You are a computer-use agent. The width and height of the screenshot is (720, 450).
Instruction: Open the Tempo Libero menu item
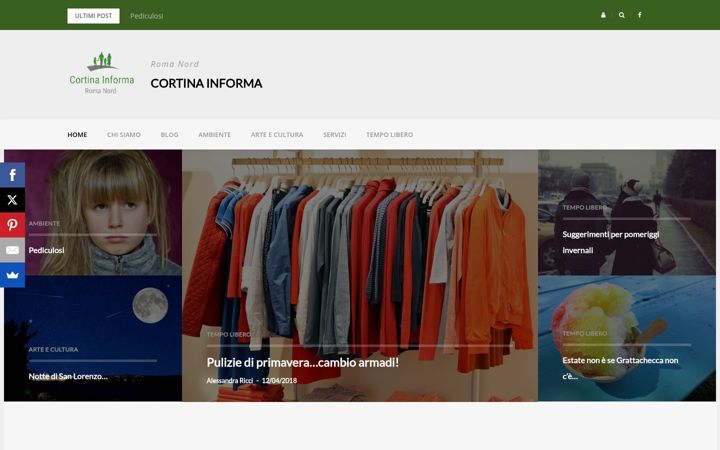coord(389,135)
